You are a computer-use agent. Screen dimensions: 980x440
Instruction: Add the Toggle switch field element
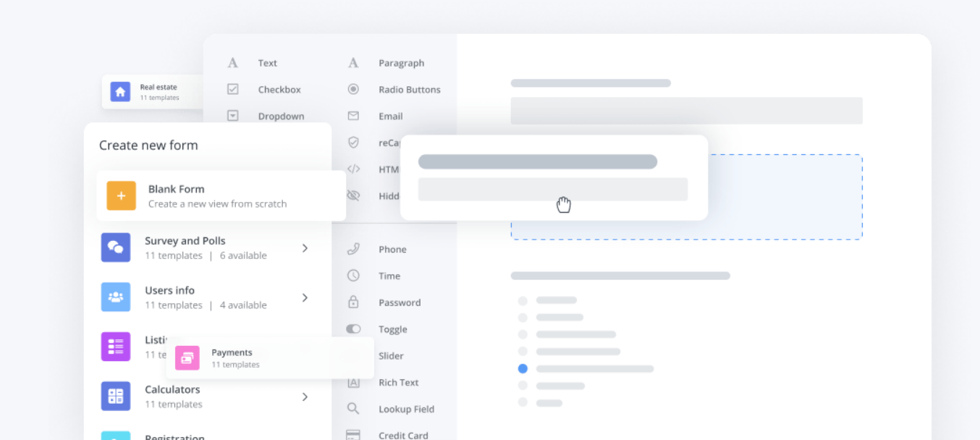(x=392, y=329)
